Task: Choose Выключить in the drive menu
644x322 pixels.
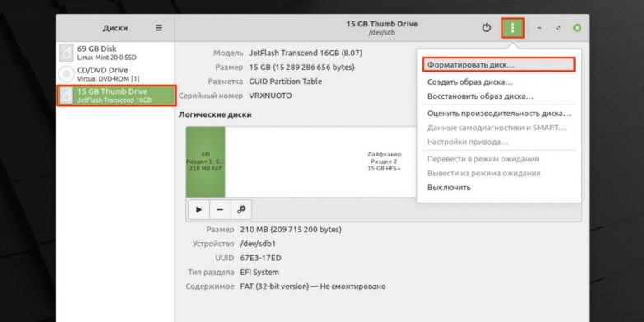Action: 498,188
